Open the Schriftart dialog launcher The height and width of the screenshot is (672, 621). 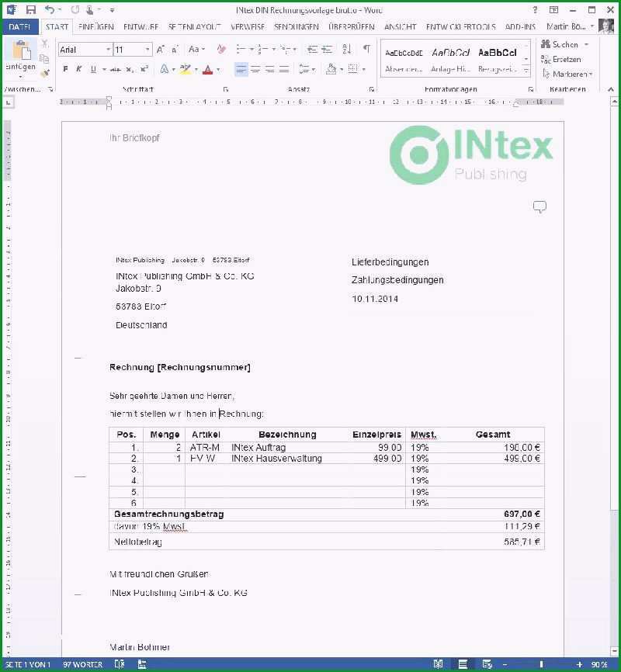click(226, 89)
